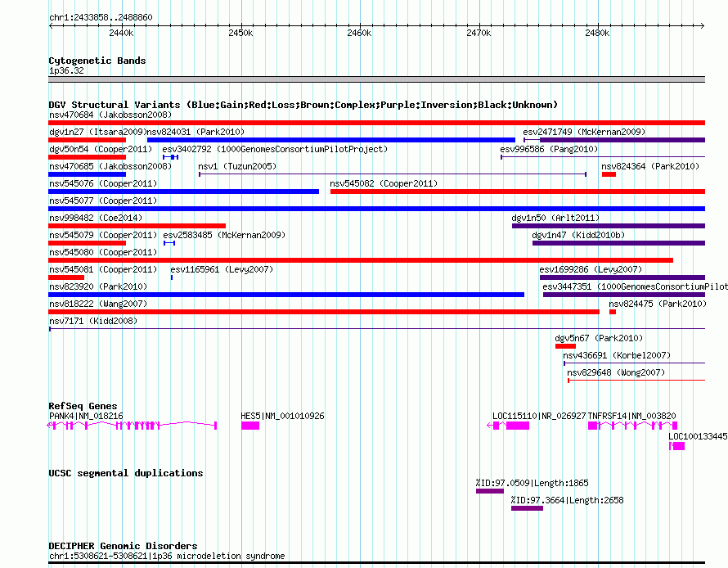
Task: Click the 2440k ruler position label
Action: point(121,33)
